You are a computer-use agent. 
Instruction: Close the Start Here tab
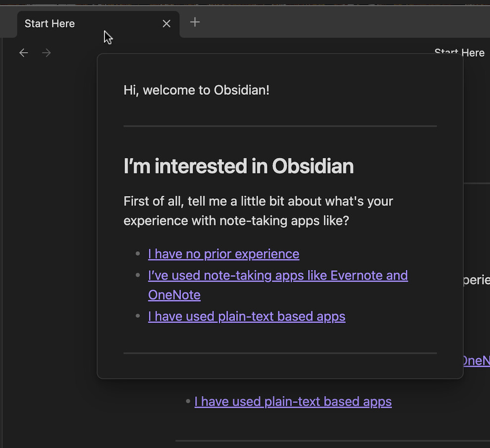[166, 24]
